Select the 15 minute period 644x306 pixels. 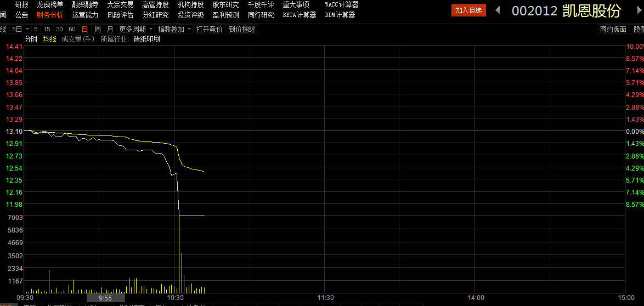tap(47, 29)
